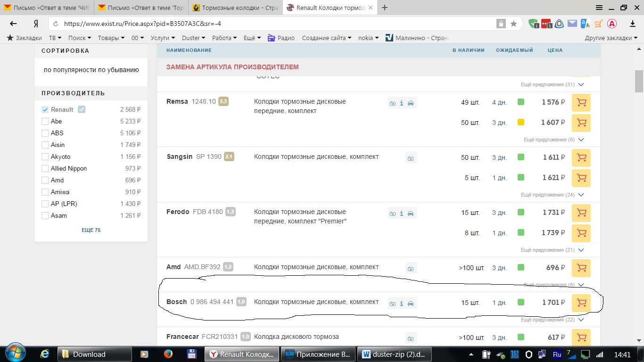This screenshot has width=644, height=362.
Task: Open photo icon for Ferodo FDB 4180
Action: click(393, 214)
